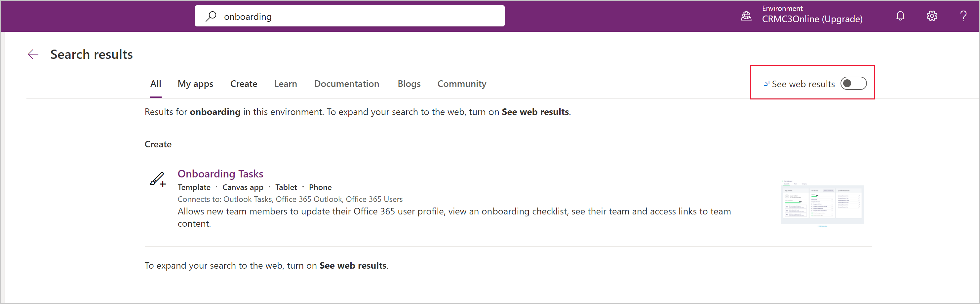
Task: Click the environment globe icon
Action: pyautogui.click(x=746, y=16)
